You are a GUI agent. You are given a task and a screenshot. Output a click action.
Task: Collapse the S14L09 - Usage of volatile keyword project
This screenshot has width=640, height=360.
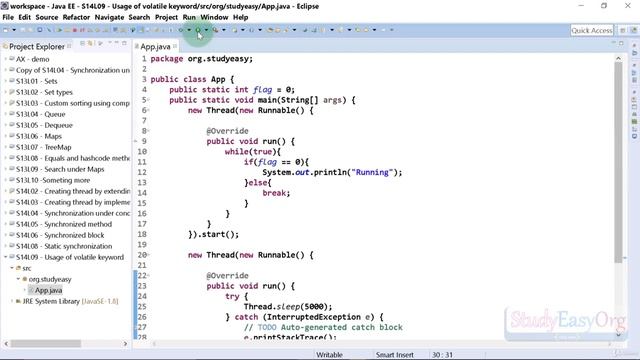6,257
